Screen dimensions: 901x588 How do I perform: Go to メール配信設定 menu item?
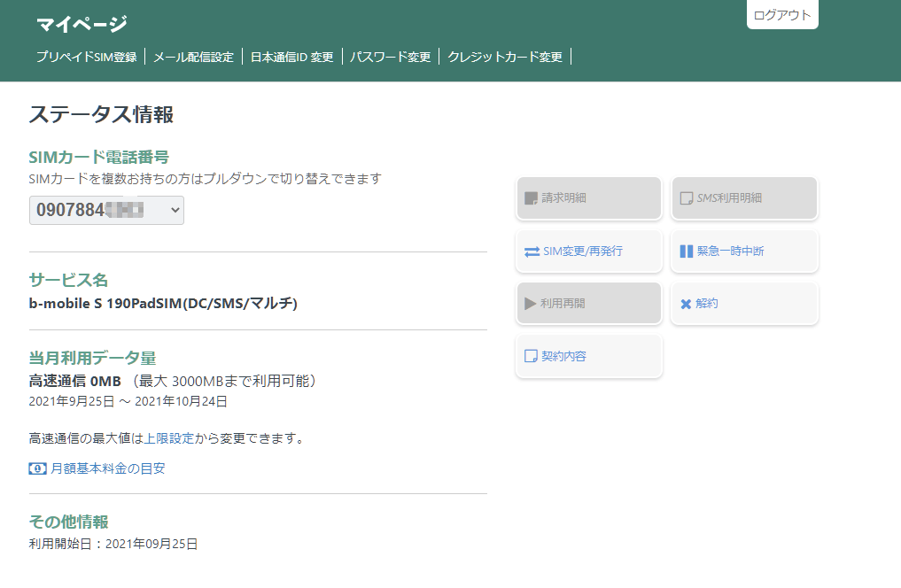click(193, 58)
